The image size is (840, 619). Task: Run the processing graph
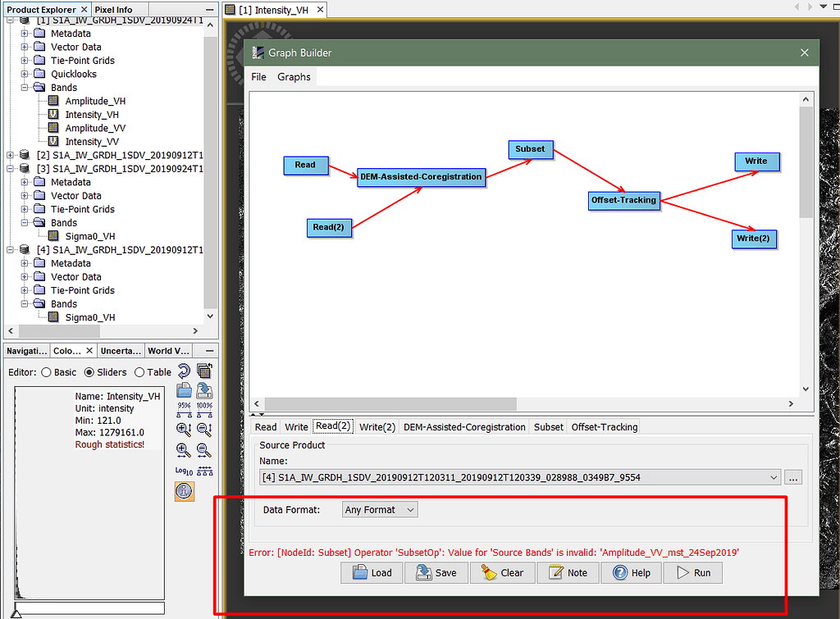pos(692,572)
